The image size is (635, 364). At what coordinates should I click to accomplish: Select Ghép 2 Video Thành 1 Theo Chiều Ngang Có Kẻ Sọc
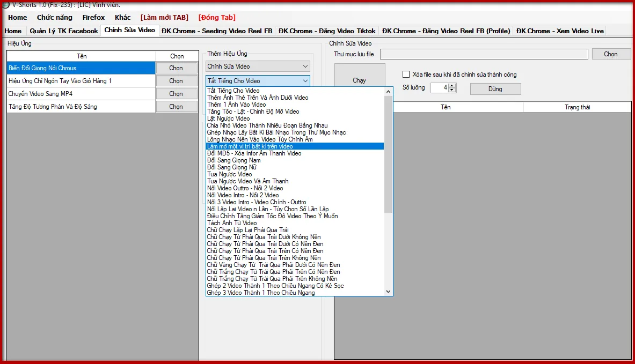click(x=295, y=286)
